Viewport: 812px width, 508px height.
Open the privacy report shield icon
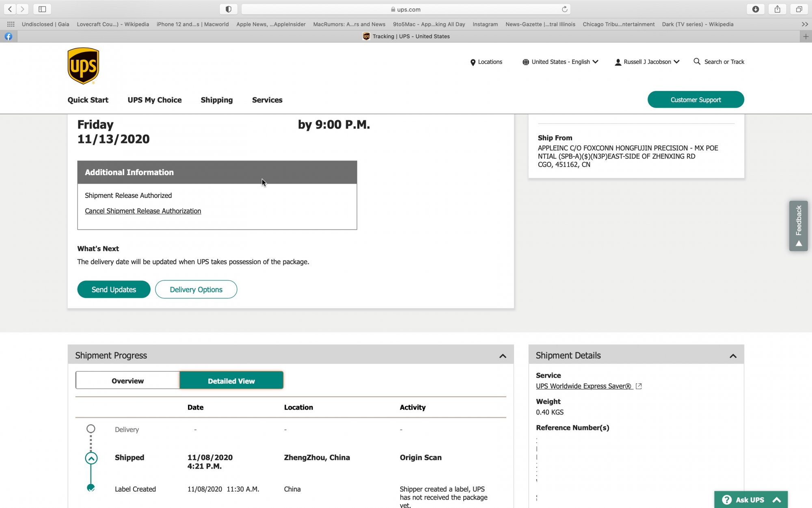pyautogui.click(x=228, y=9)
